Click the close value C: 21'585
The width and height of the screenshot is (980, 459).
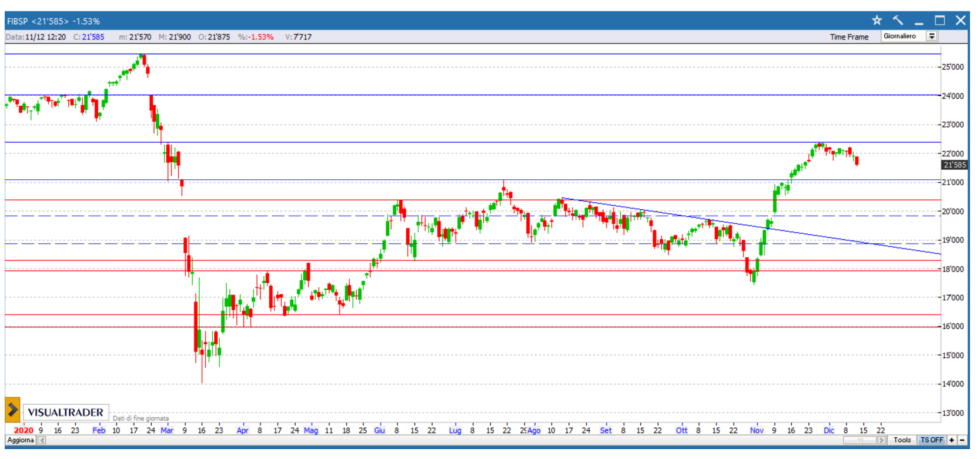point(89,37)
